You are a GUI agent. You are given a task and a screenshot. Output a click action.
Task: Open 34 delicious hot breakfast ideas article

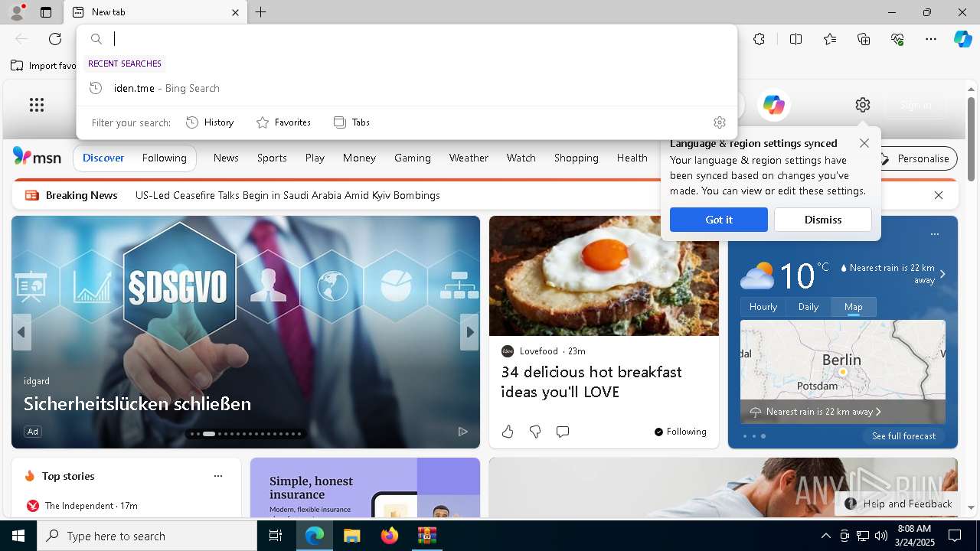coord(591,382)
